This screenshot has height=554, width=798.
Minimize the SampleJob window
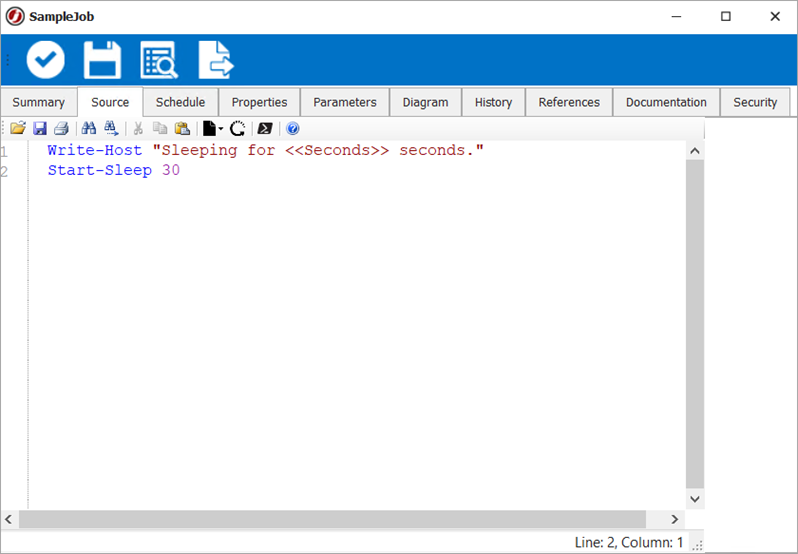[x=676, y=17]
